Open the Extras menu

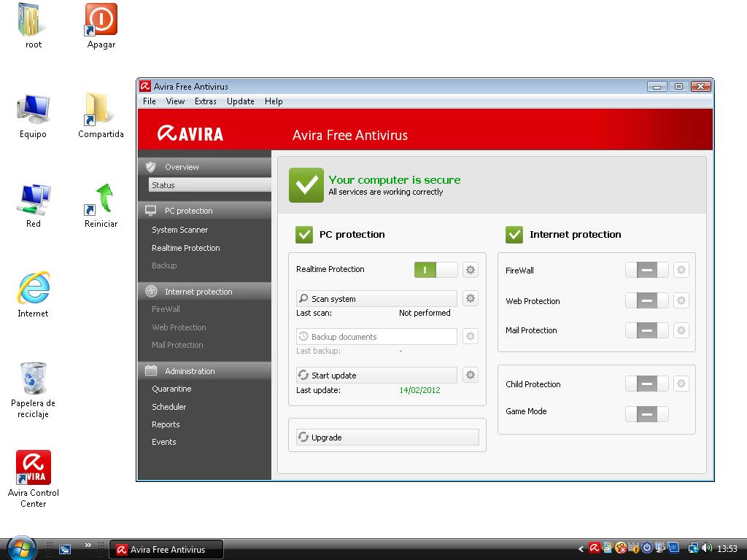(205, 101)
